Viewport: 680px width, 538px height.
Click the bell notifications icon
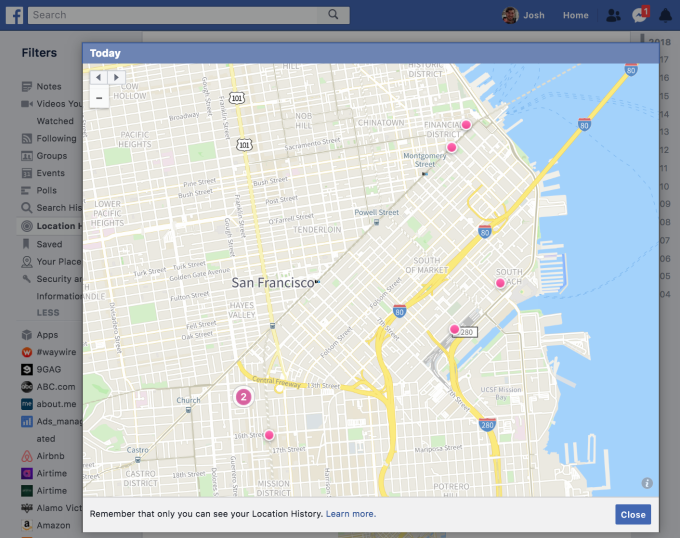pyautogui.click(x=665, y=15)
